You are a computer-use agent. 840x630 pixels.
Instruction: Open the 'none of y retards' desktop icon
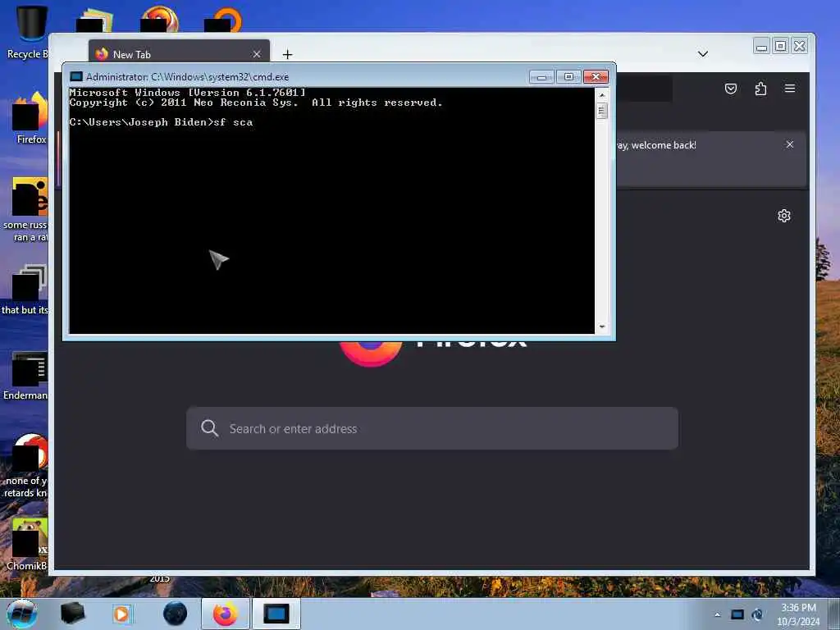(25, 466)
